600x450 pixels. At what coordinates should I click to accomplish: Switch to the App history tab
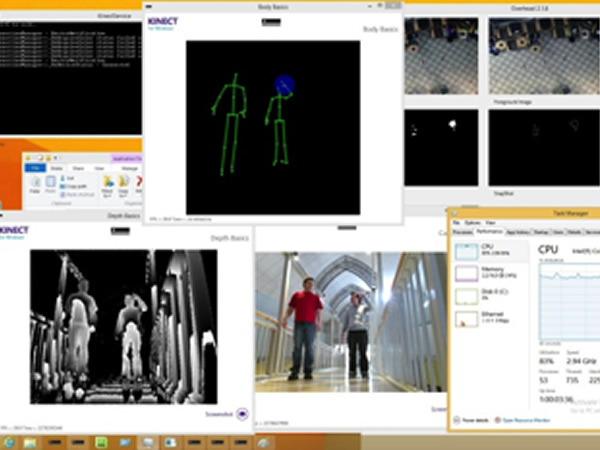pyautogui.click(x=518, y=232)
